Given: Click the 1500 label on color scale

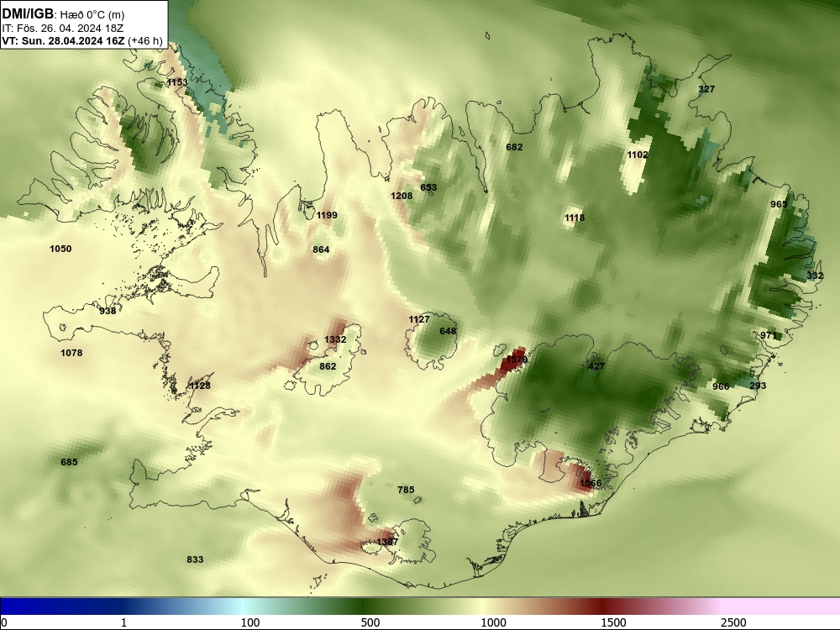Looking at the screenshot, I should (x=613, y=622).
